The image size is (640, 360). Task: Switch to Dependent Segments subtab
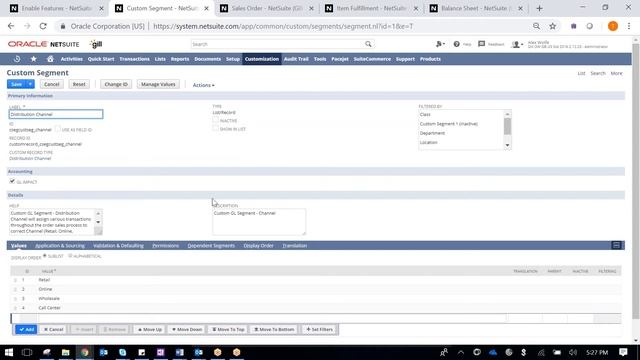tap(211, 246)
